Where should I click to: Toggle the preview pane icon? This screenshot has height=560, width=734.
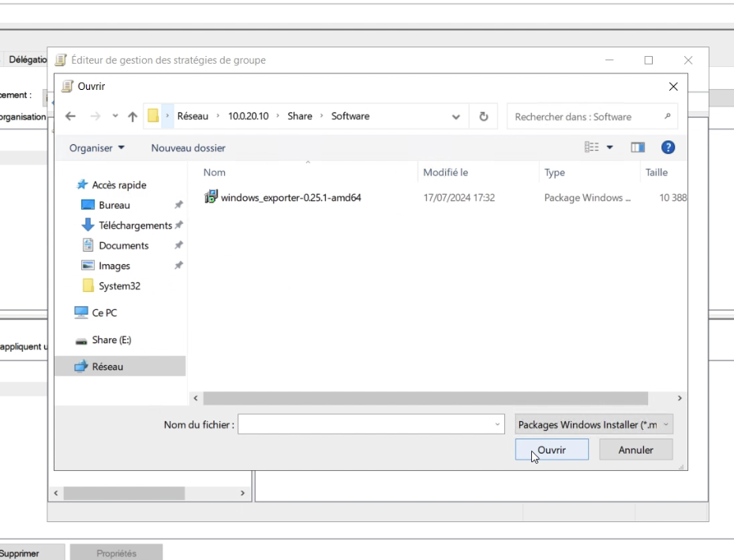[x=638, y=147]
